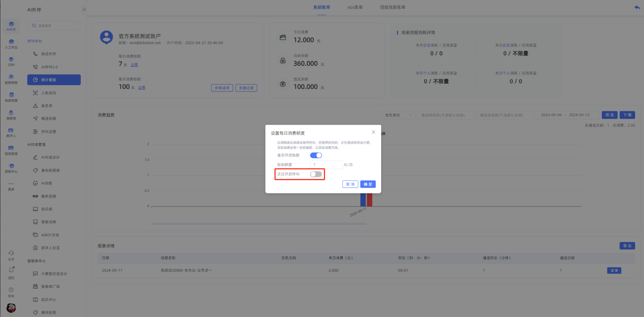Click the 限制额度 input field
Image resolution: width=644 pixels, height=317 pixels.
click(x=326, y=165)
